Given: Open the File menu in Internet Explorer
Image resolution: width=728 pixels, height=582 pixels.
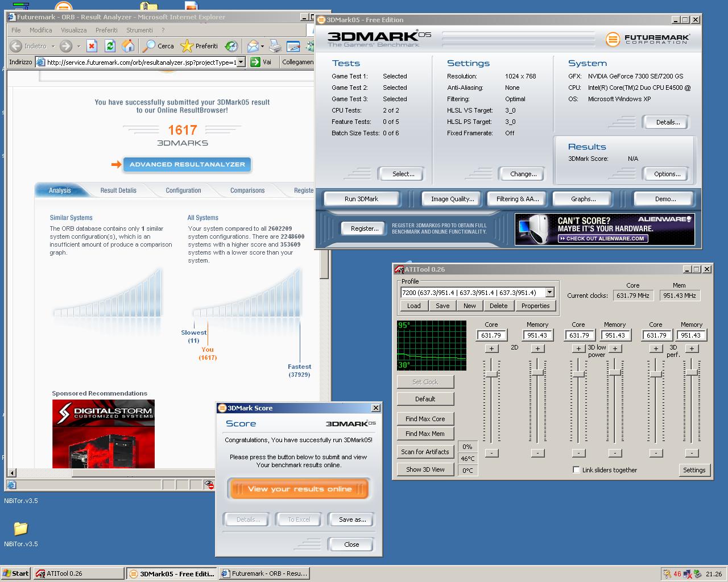Looking at the screenshot, I should (x=16, y=30).
